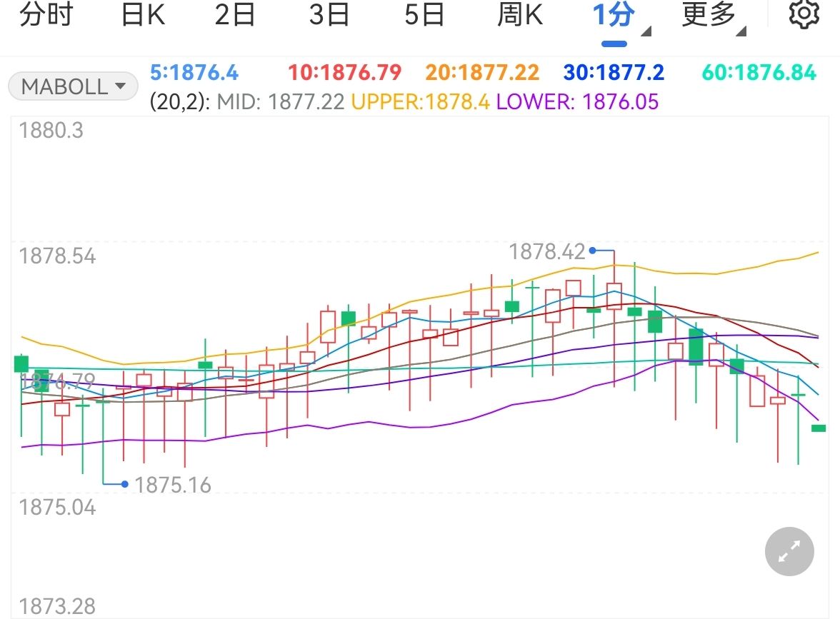Click the UPPER:1878.4 band value
The image size is (840, 619).
421,101
